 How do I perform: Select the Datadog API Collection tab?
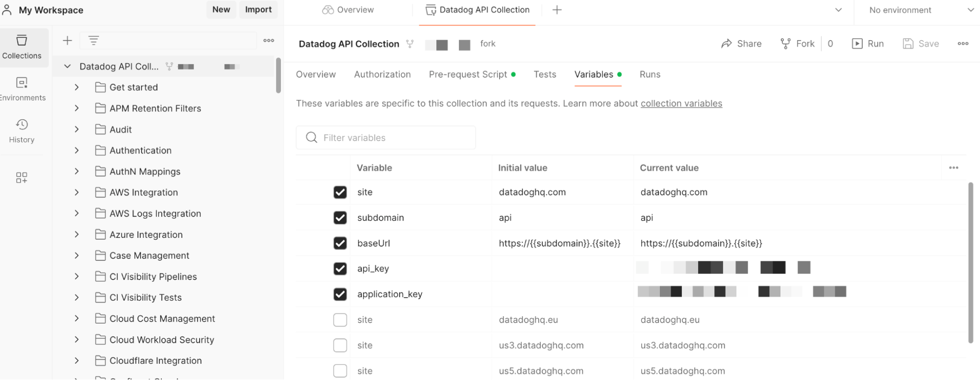(477, 10)
